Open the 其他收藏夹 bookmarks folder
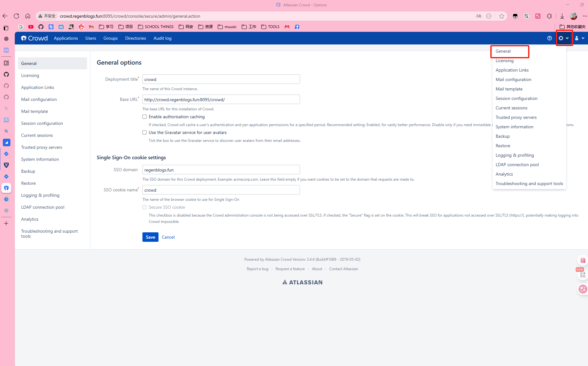This screenshot has width=588, height=366. [x=573, y=27]
